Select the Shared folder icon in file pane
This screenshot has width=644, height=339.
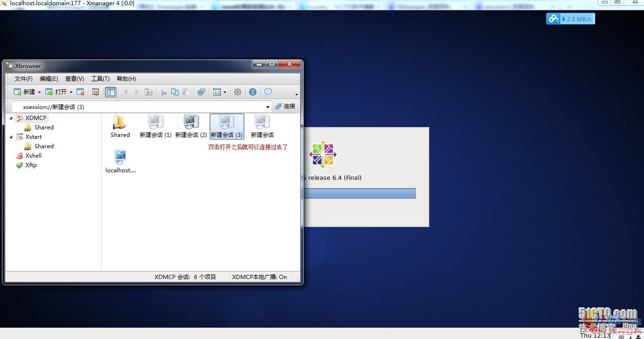120,126
